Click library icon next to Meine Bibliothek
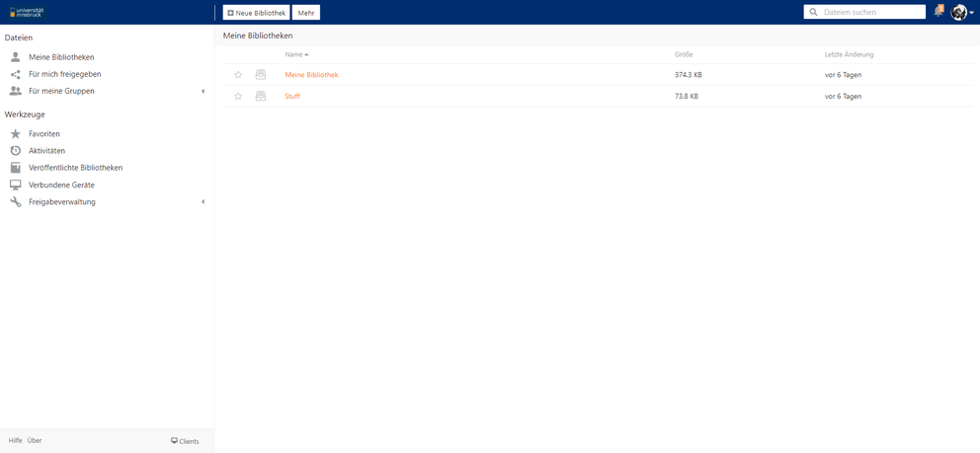Screen dimensions: 980x453 point(261,75)
